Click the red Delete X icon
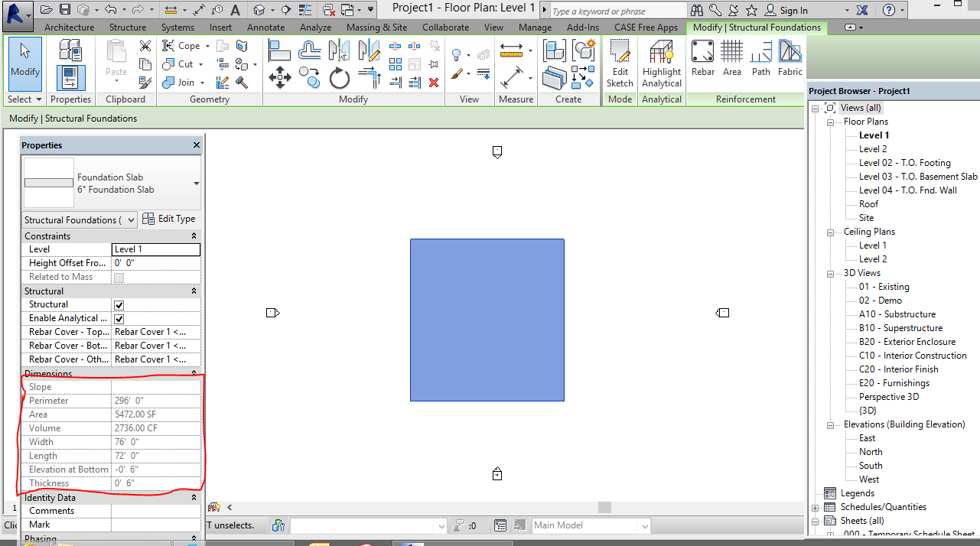980x546 pixels. (434, 82)
